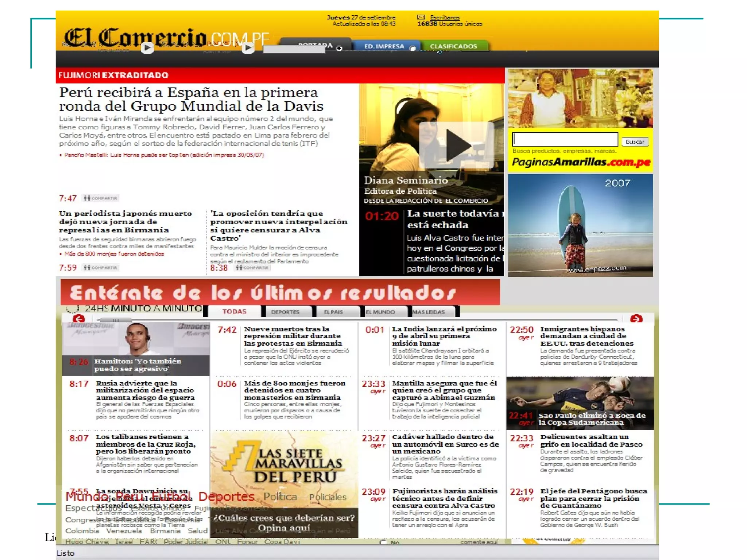Select the 'No' radio option at page bottom

[383, 542]
